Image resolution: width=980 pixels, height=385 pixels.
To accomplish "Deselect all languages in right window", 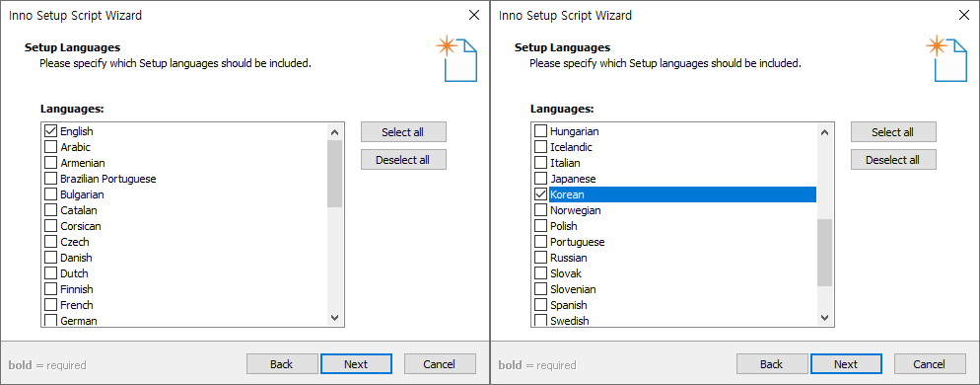I will pos(893,160).
